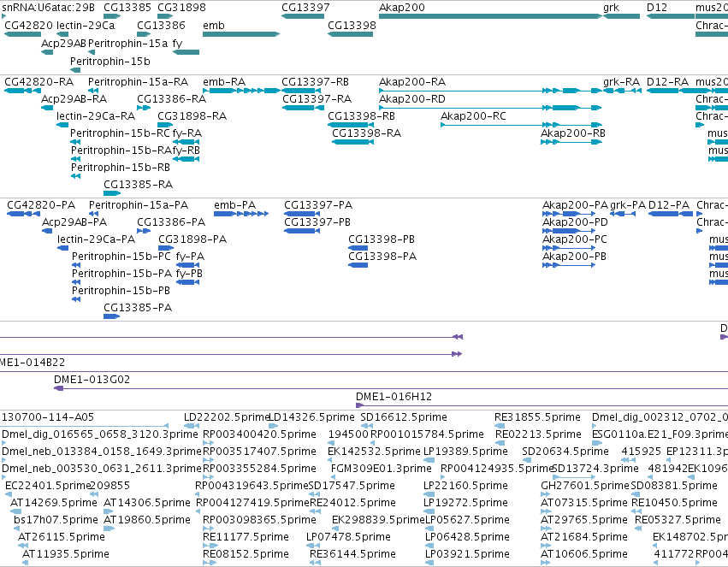Click the Akap200-RC transcript label
The image size is (728, 567).
473,116
